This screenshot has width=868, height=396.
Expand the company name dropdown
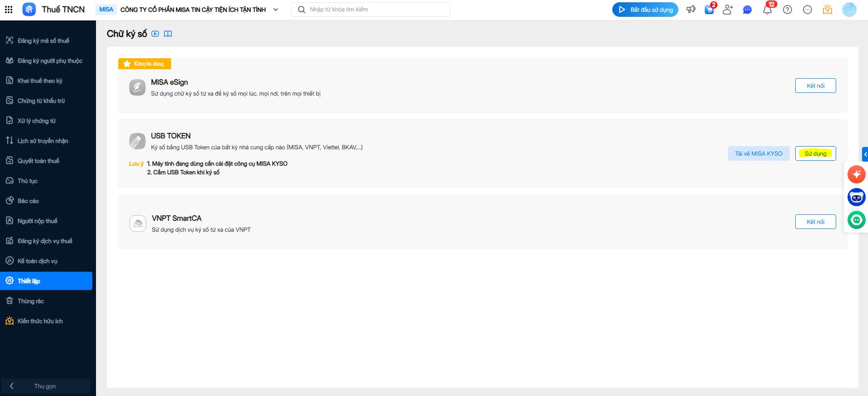click(276, 10)
